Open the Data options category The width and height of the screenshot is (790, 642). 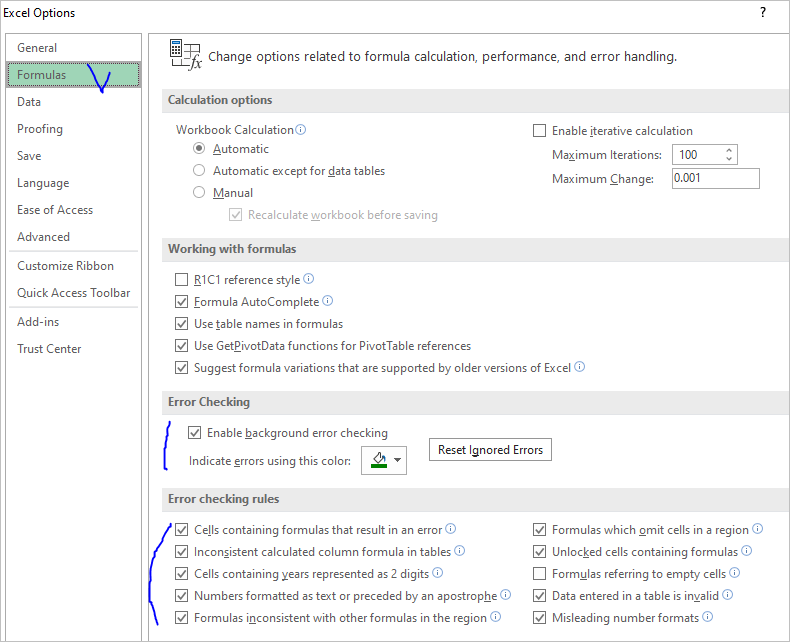point(74,102)
